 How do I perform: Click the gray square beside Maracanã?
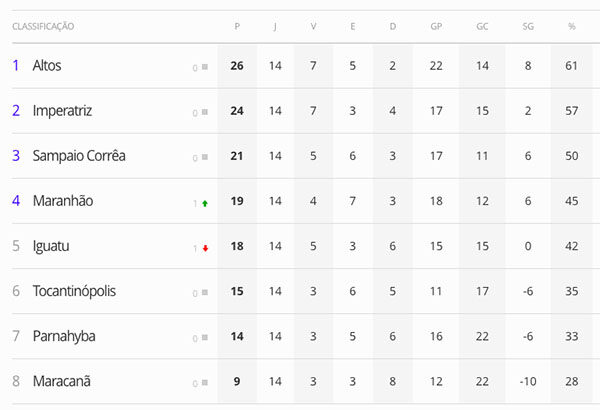(x=205, y=383)
